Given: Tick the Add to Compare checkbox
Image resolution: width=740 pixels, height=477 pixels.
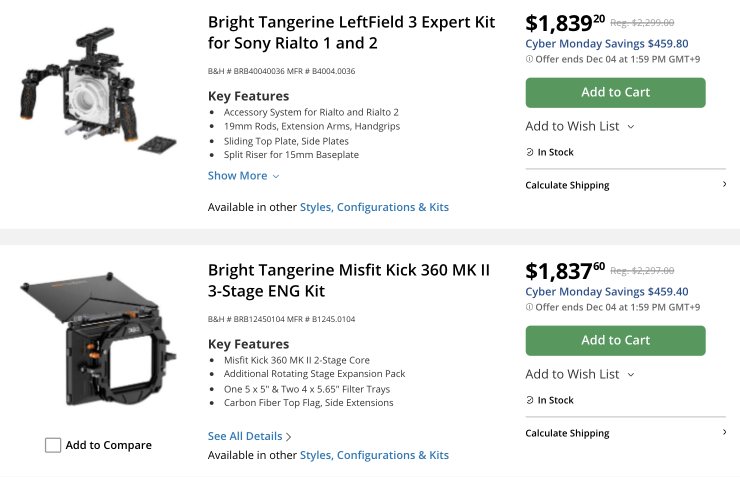Looking at the screenshot, I should click(x=53, y=445).
